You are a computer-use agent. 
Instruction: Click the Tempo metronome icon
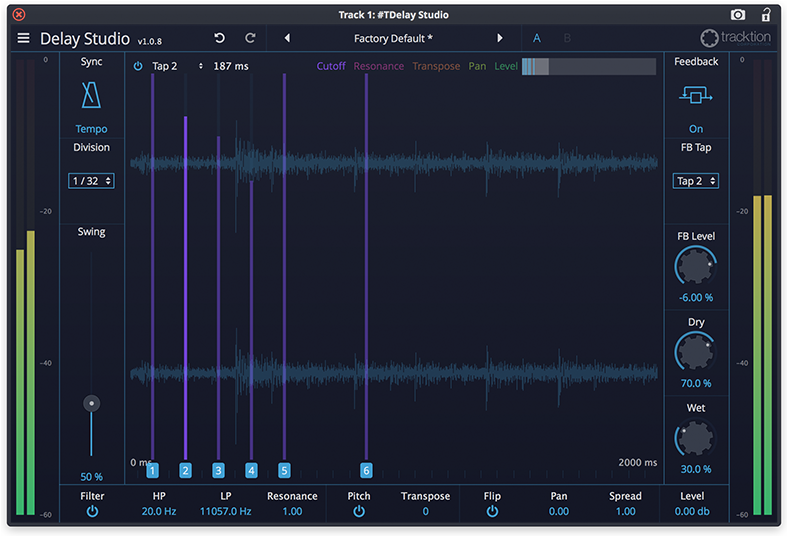tap(91, 95)
